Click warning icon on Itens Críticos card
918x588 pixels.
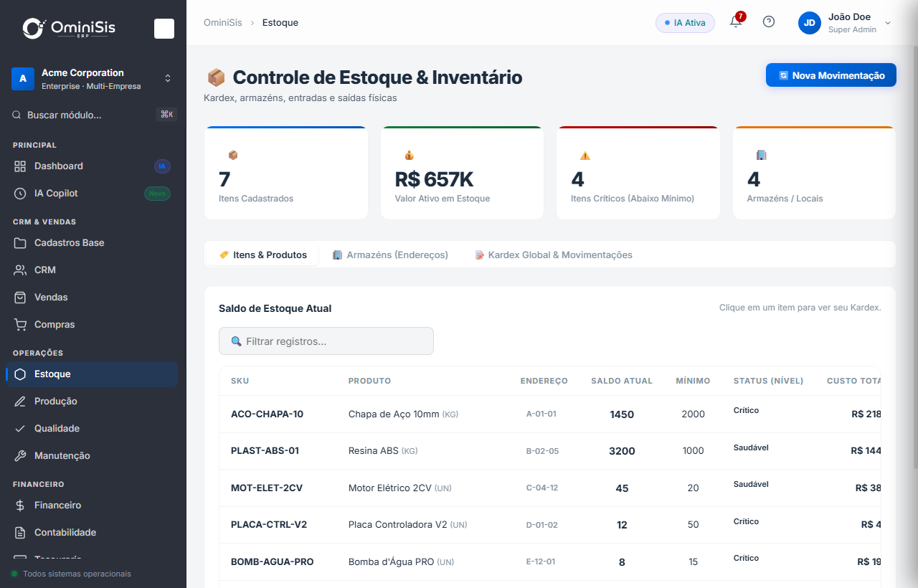pos(585,156)
